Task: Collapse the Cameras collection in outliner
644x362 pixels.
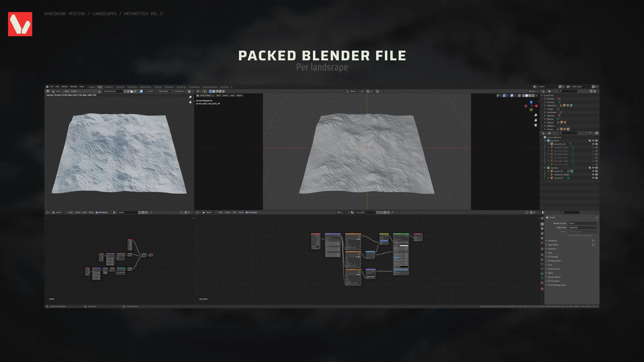Action: [545, 168]
